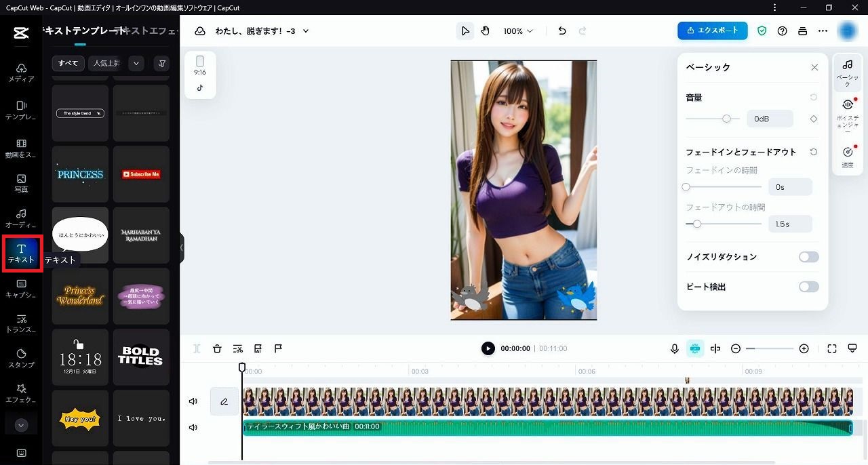868x465 pixels.
Task: Delete the selected clip with trash icon
Action: (217, 348)
